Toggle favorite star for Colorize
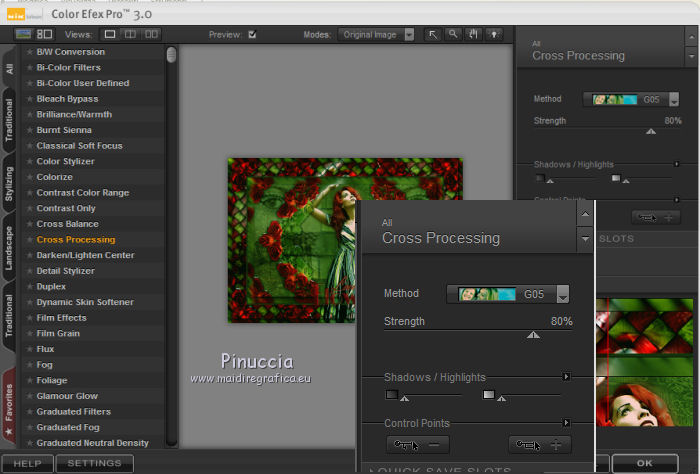 29,177
